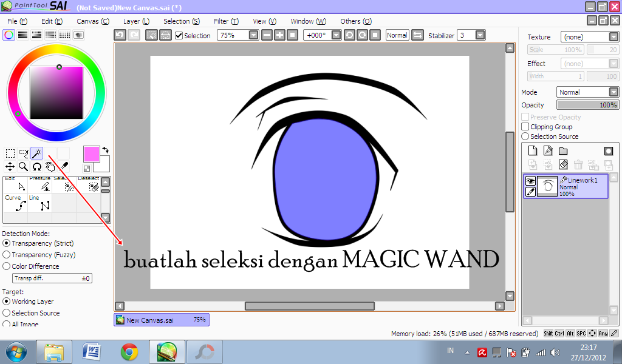The width and height of the screenshot is (622, 364).
Task: Open the File menu
Action: pos(18,21)
